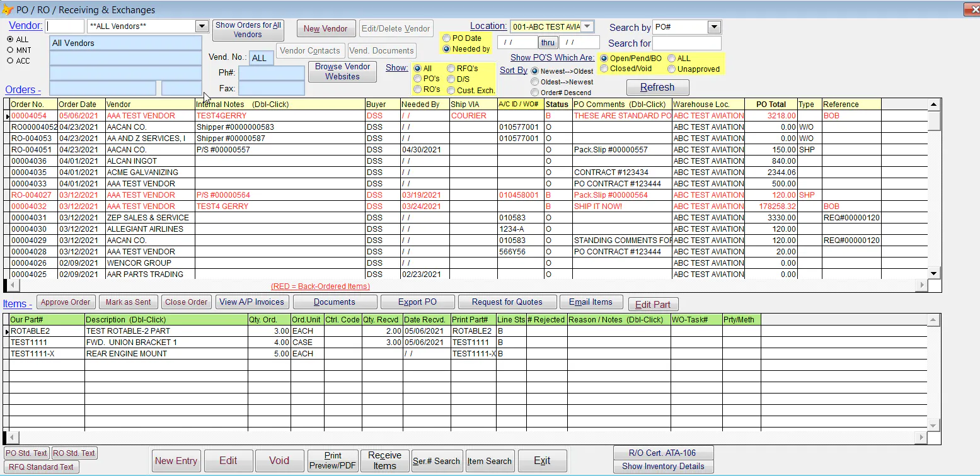Screen dimensions: 980x476
Task: Click Request for Quotes button
Action: [x=507, y=302]
